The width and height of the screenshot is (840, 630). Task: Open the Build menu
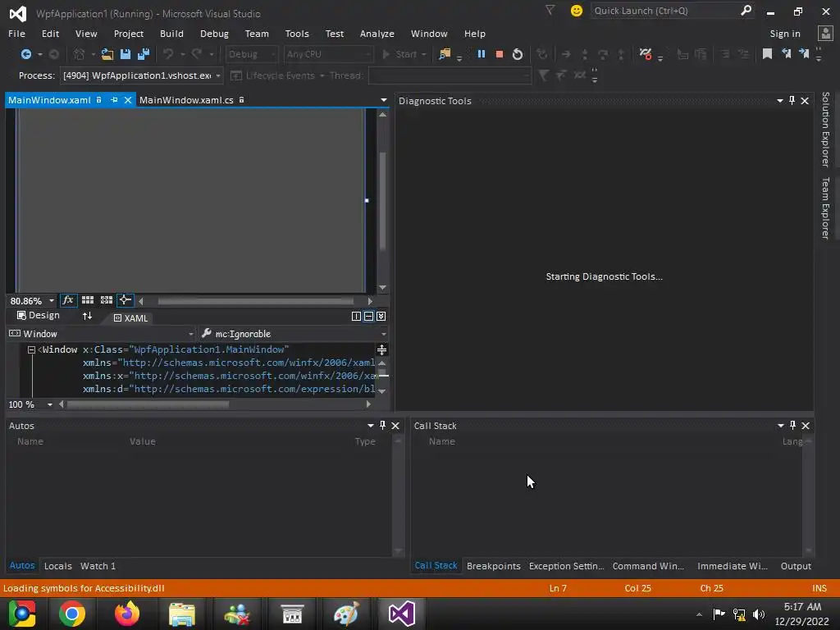tap(171, 33)
